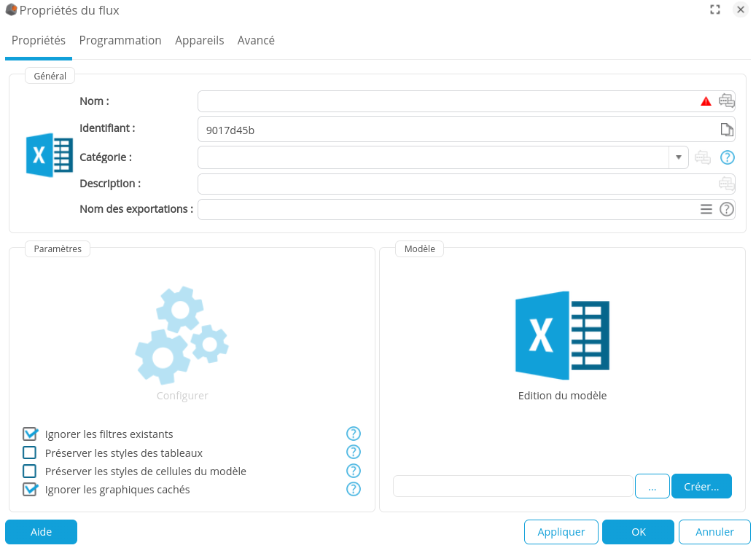Click the copy icon beside Identifiant

coord(726,130)
